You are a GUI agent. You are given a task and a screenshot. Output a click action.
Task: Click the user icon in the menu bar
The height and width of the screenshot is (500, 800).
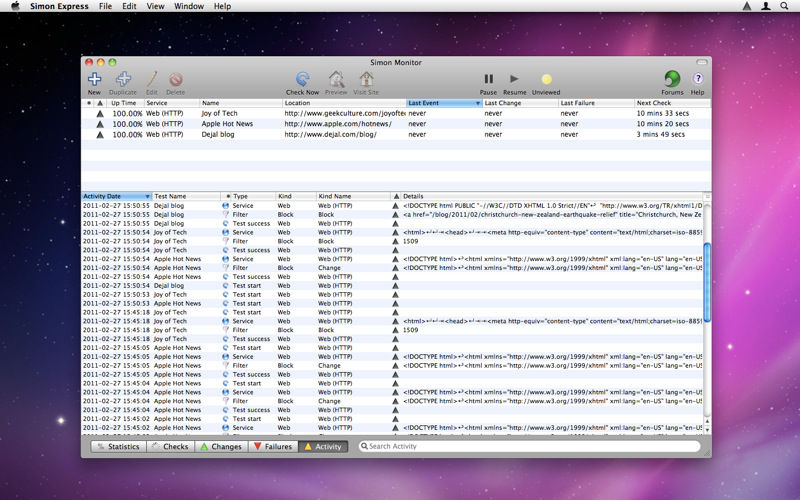(765, 6)
